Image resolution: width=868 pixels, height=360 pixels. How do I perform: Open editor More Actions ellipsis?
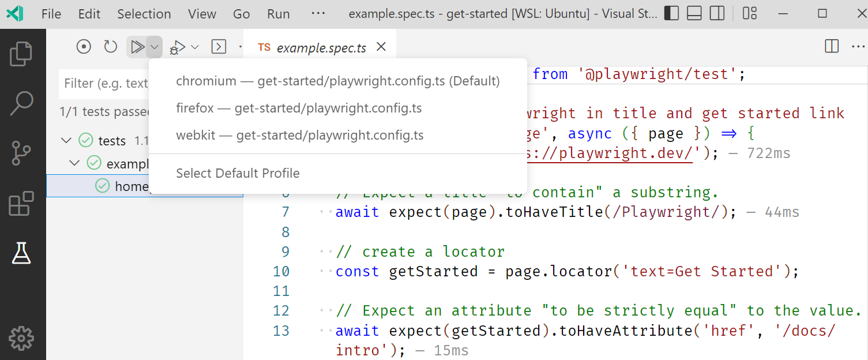pos(858,47)
